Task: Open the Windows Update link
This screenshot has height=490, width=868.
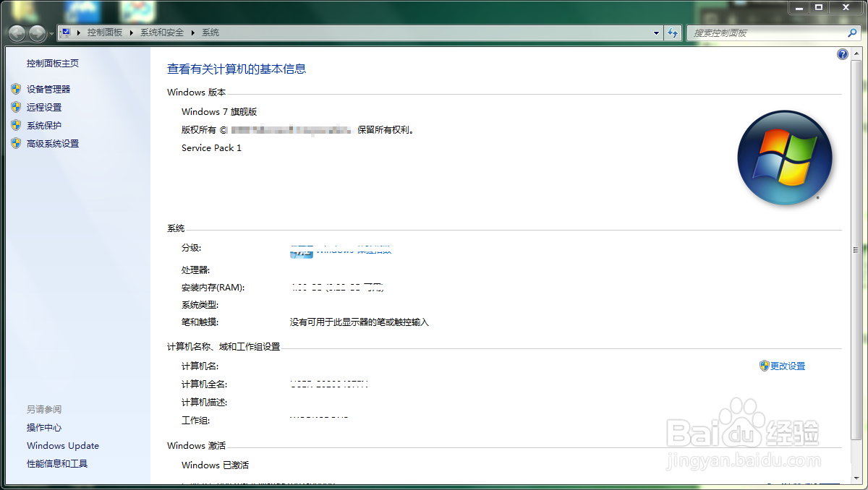Action: click(x=63, y=445)
